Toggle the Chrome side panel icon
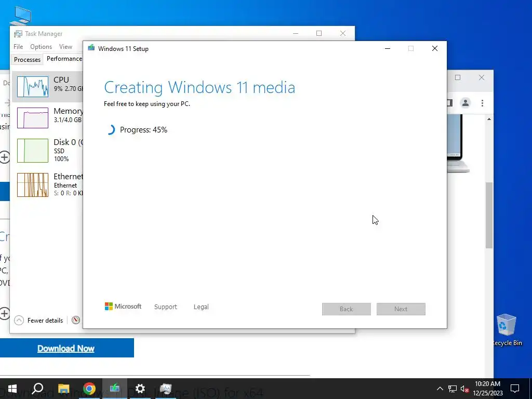Screen dimensions: 532x399 pyautogui.click(x=450, y=103)
